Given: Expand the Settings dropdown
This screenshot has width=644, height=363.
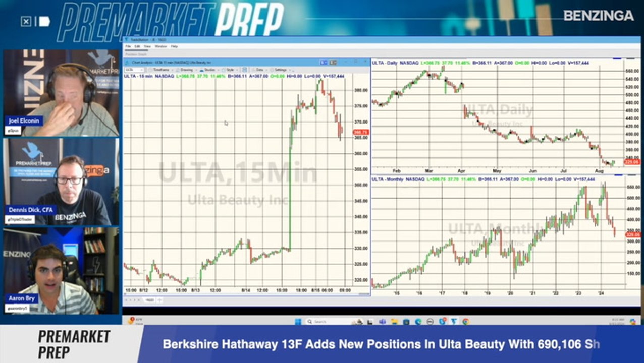Looking at the screenshot, I should [281, 70].
